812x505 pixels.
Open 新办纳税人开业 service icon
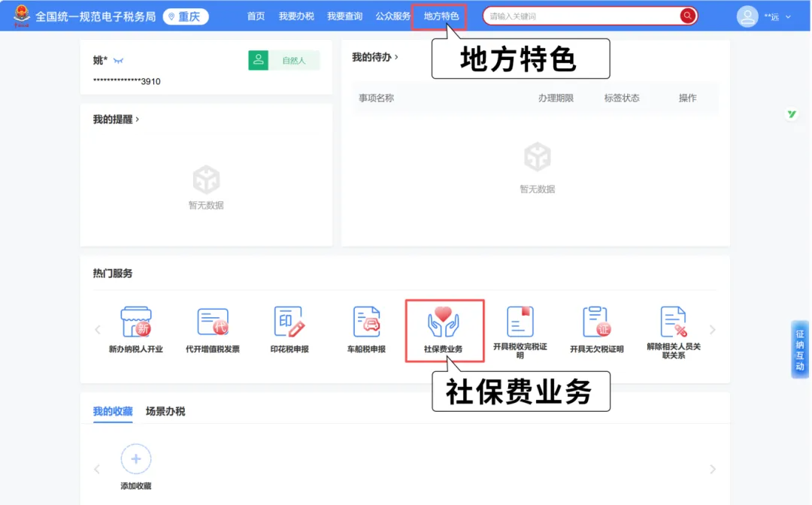point(135,322)
